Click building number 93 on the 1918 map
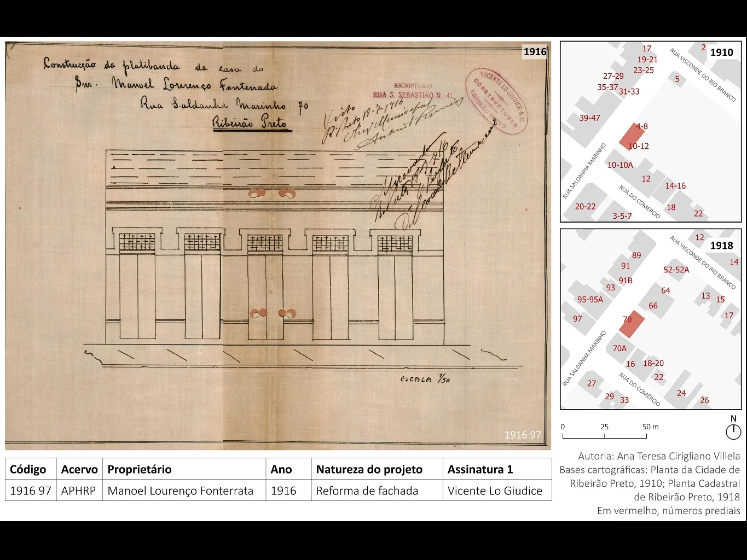 coord(611,288)
